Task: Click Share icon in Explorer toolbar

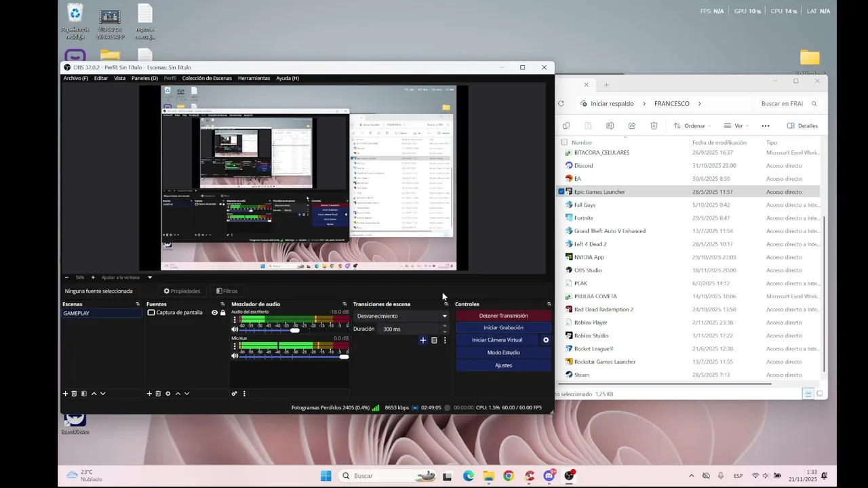Action: click(x=632, y=126)
